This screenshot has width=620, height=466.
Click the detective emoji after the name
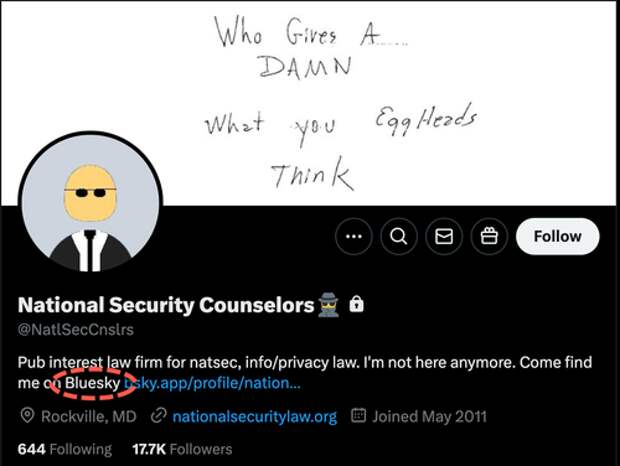[x=329, y=305]
